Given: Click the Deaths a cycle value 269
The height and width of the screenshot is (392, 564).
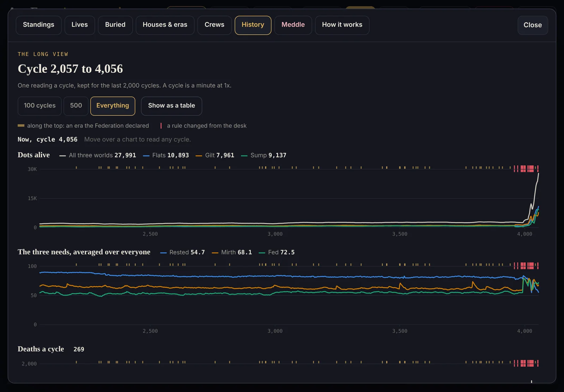Looking at the screenshot, I should click(x=79, y=349).
